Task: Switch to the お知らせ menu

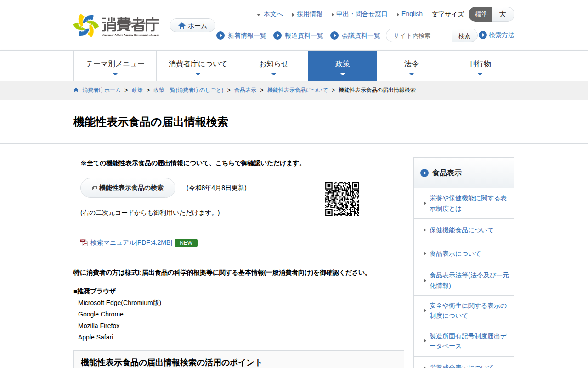Action: pos(273,65)
